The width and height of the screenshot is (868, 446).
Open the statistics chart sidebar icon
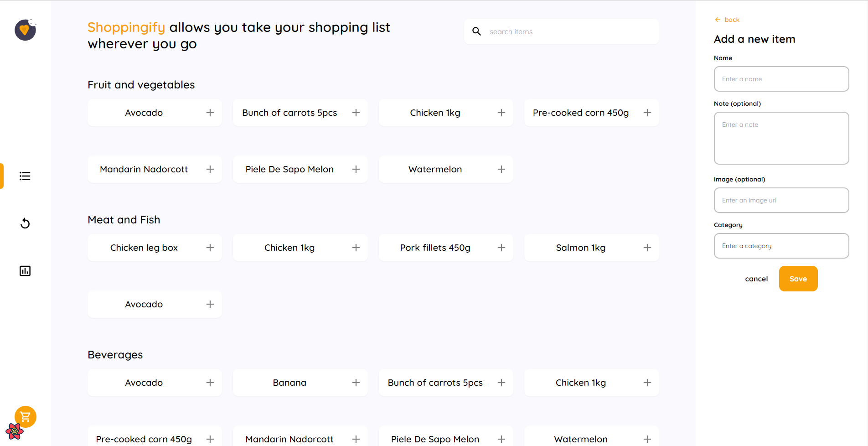(x=25, y=271)
